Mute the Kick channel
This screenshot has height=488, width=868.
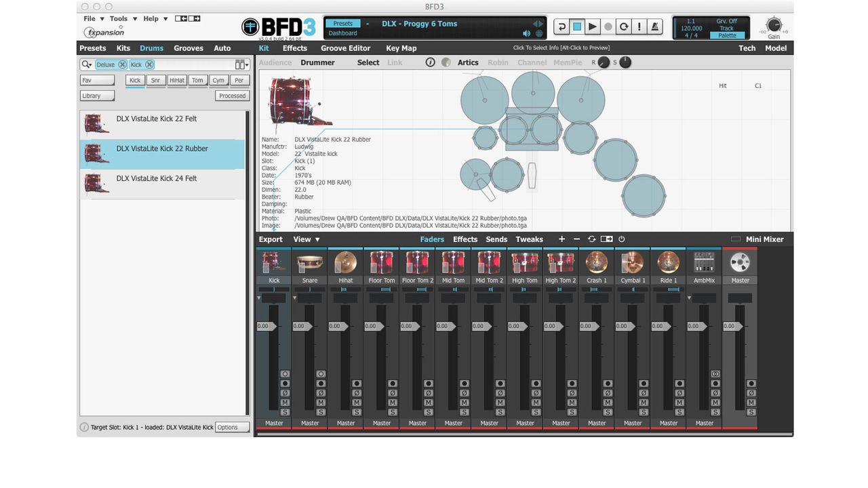click(285, 403)
